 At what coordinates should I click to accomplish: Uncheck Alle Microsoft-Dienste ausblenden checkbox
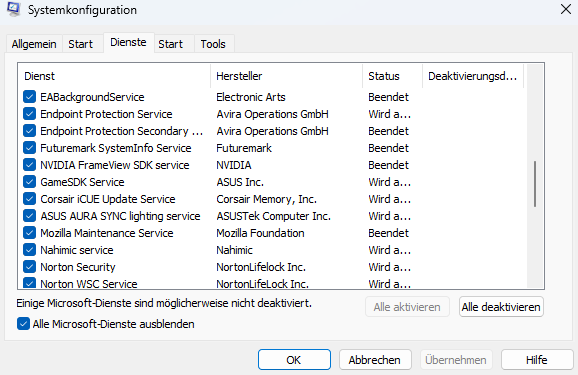(x=23, y=324)
